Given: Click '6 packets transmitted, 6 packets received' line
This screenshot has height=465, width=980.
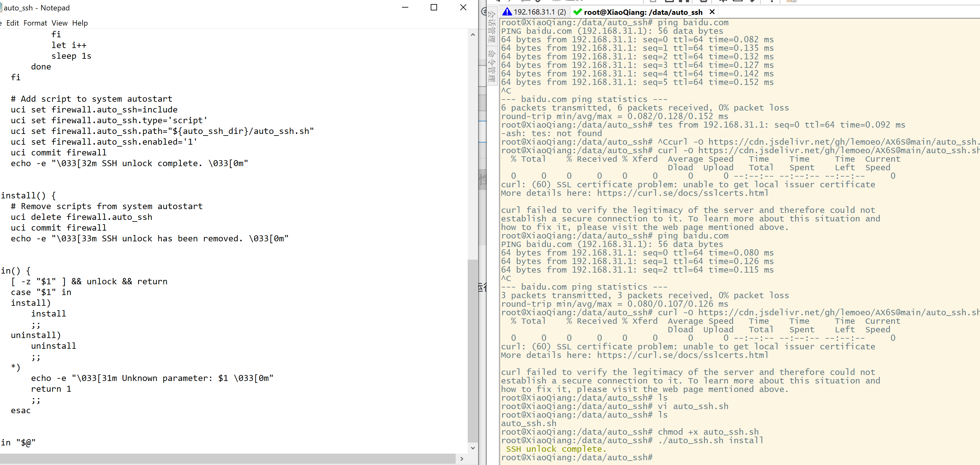Looking at the screenshot, I should [x=645, y=108].
